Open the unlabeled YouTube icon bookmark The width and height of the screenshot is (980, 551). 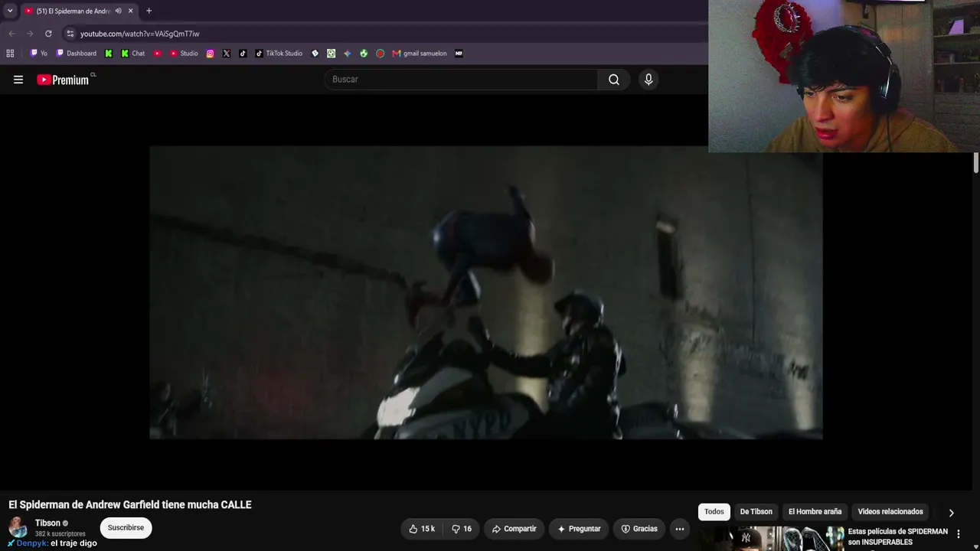tap(158, 54)
